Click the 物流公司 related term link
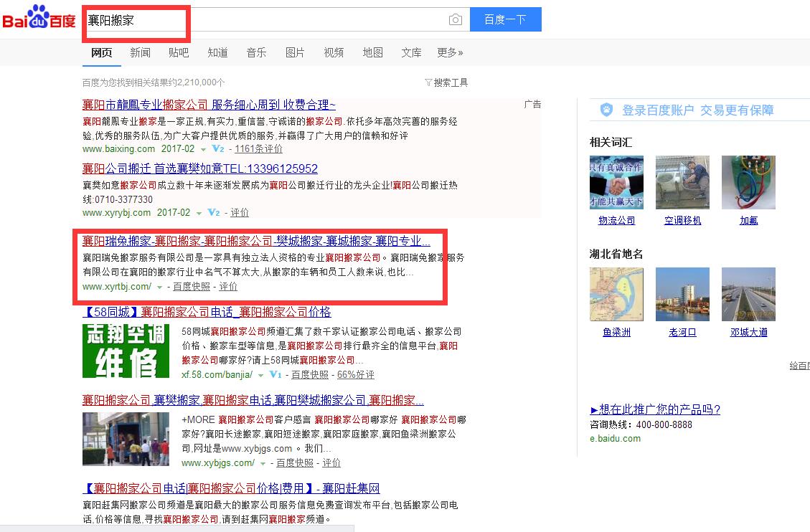The width and height of the screenshot is (810, 532). coord(616,221)
